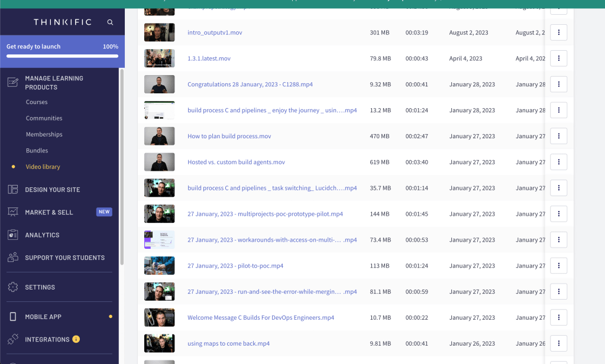
Task: Click the 619 MB file size value
Action: [380, 162]
